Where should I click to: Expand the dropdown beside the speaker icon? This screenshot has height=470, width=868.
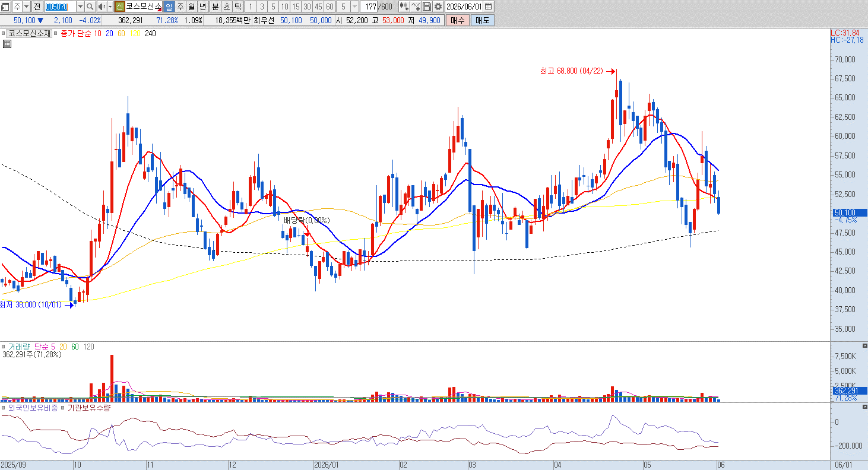click(x=110, y=7)
